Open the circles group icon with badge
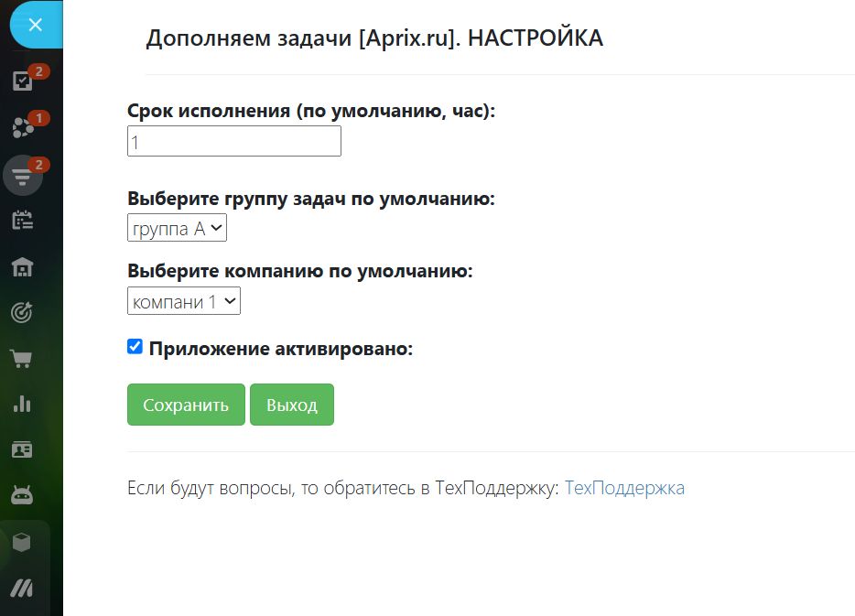 click(x=23, y=128)
